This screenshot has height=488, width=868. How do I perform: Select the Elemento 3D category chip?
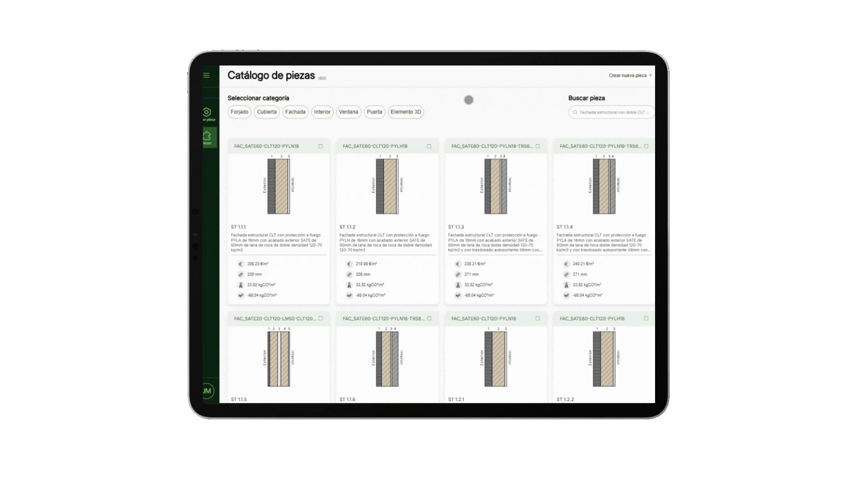(x=406, y=112)
